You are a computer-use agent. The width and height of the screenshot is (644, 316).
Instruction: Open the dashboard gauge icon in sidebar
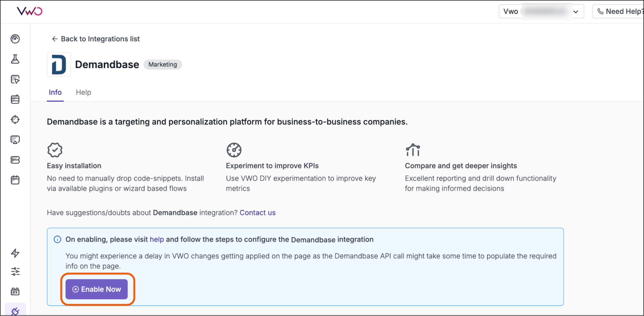pos(15,39)
